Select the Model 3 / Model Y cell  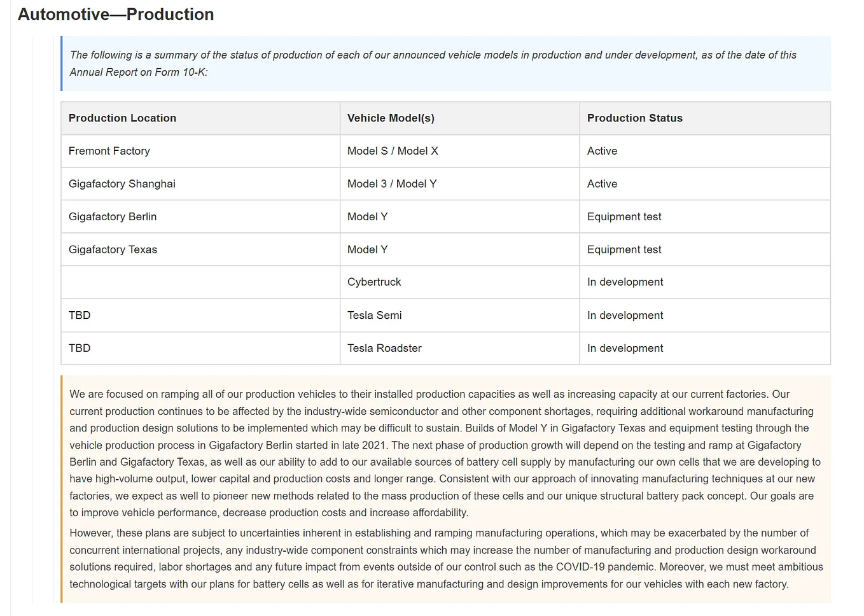392,183
